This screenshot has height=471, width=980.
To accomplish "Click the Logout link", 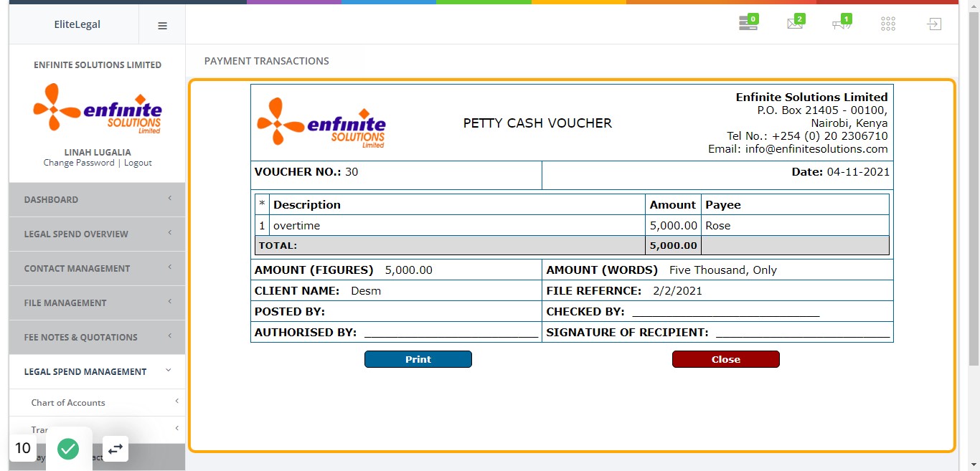I will pyautogui.click(x=138, y=163).
